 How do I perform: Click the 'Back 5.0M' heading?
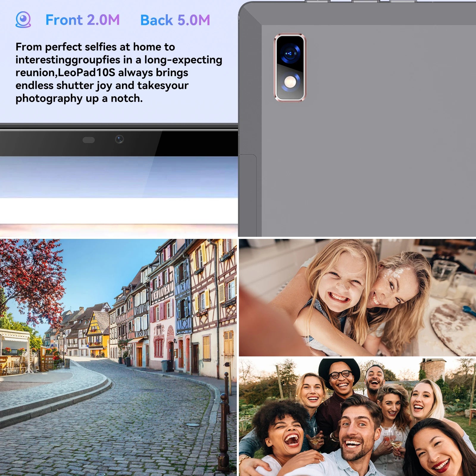(175, 20)
